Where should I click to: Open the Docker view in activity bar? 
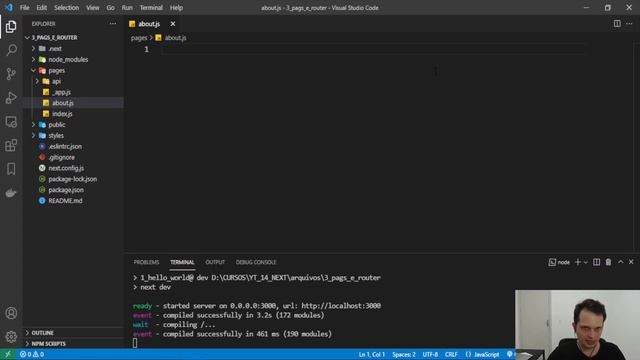tap(11, 193)
